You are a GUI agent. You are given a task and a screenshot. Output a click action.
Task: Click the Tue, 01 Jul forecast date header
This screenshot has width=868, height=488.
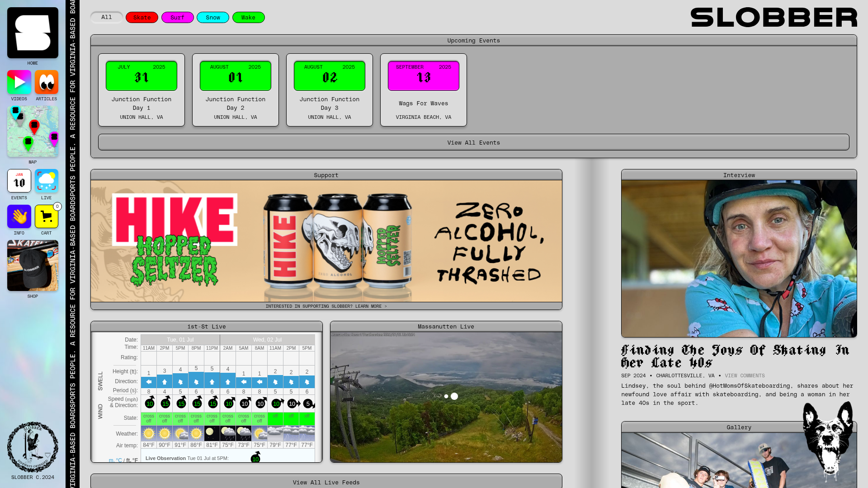click(180, 340)
